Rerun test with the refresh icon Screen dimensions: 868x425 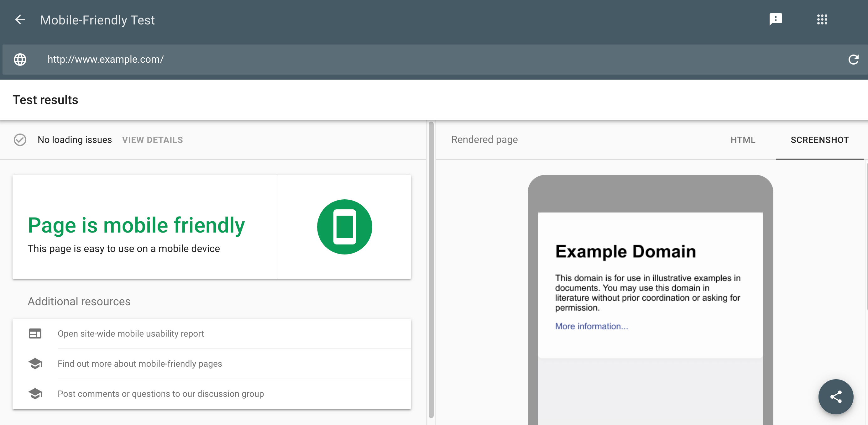(x=854, y=60)
